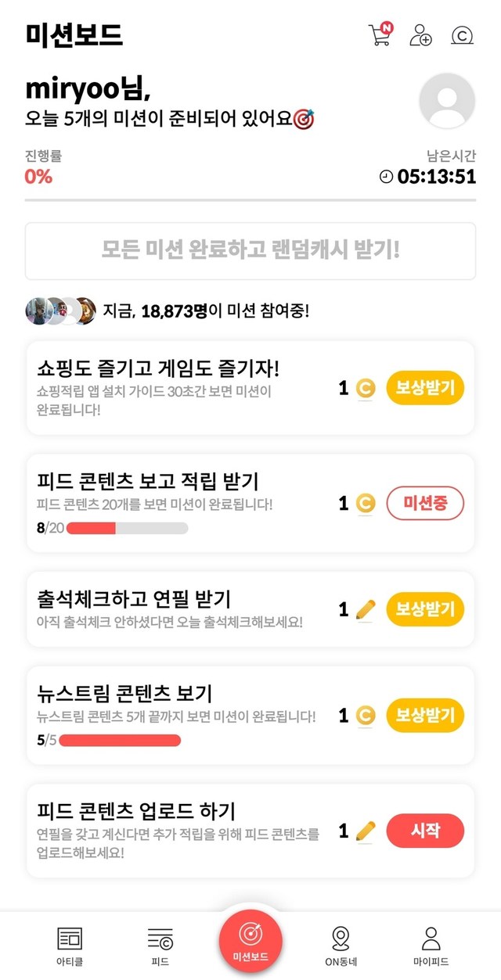Tap the 미션중 button on feed mission
This screenshot has width=501, height=980.
(425, 504)
